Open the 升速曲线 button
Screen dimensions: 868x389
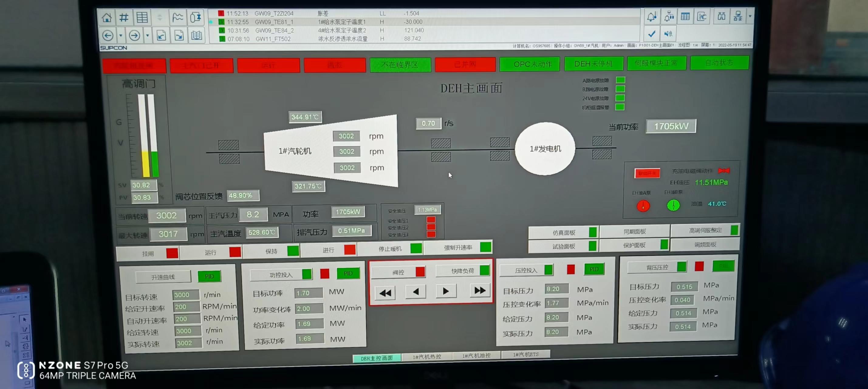point(163,277)
